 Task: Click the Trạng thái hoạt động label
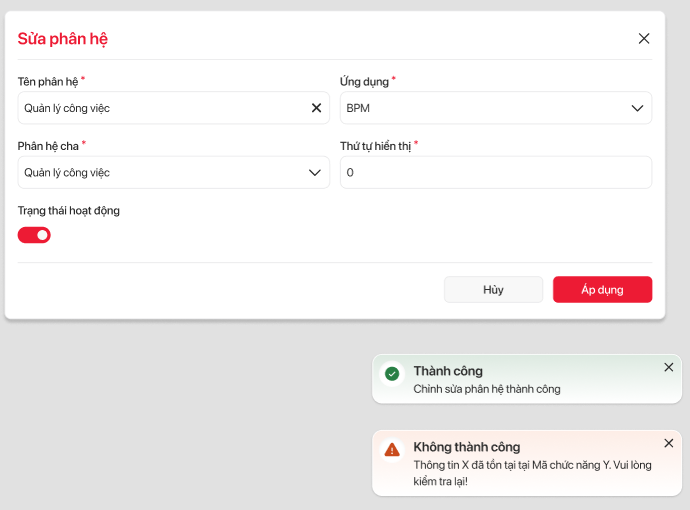69,211
